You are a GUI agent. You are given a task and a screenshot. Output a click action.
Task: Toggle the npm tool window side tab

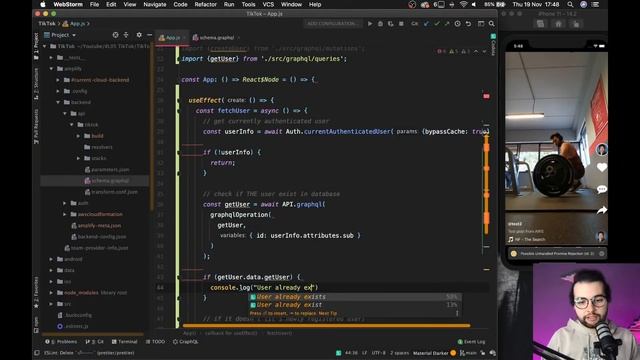(36, 324)
